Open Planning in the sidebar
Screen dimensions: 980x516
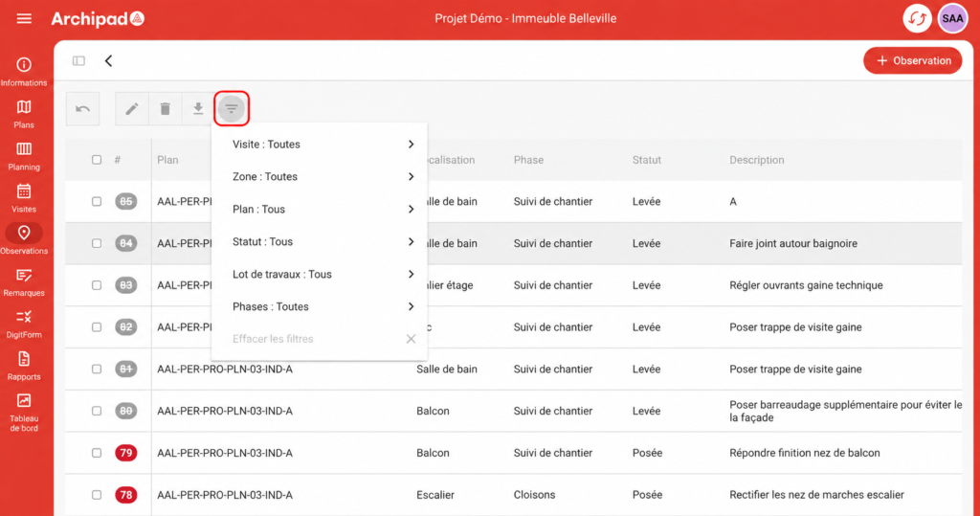coord(24,156)
